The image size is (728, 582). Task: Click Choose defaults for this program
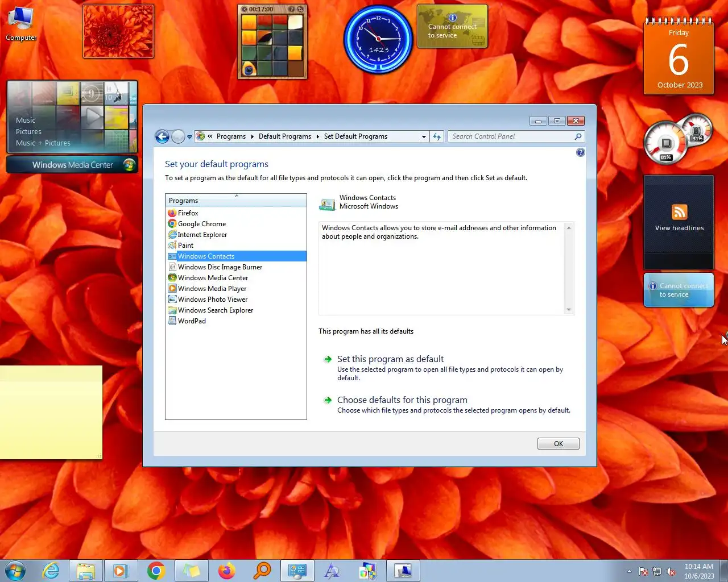pyautogui.click(x=402, y=400)
